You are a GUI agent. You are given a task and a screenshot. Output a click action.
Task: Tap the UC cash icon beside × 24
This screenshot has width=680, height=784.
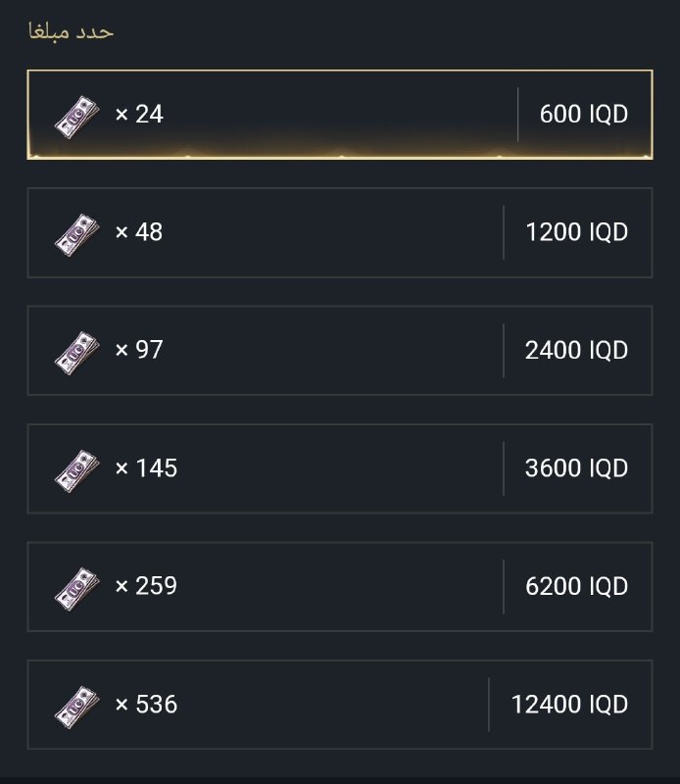pos(77,118)
